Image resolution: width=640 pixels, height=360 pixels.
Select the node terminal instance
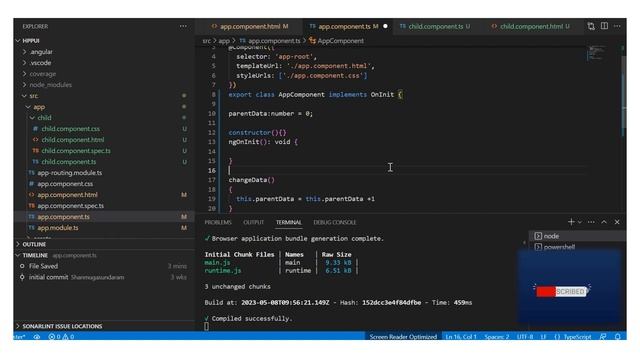(x=578, y=236)
